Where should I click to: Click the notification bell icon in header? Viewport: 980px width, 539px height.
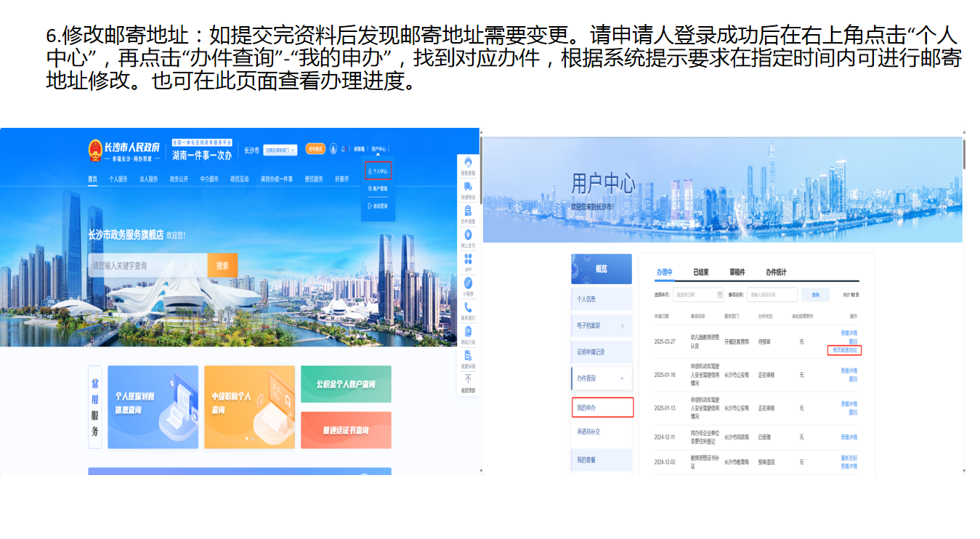point(343,149)
